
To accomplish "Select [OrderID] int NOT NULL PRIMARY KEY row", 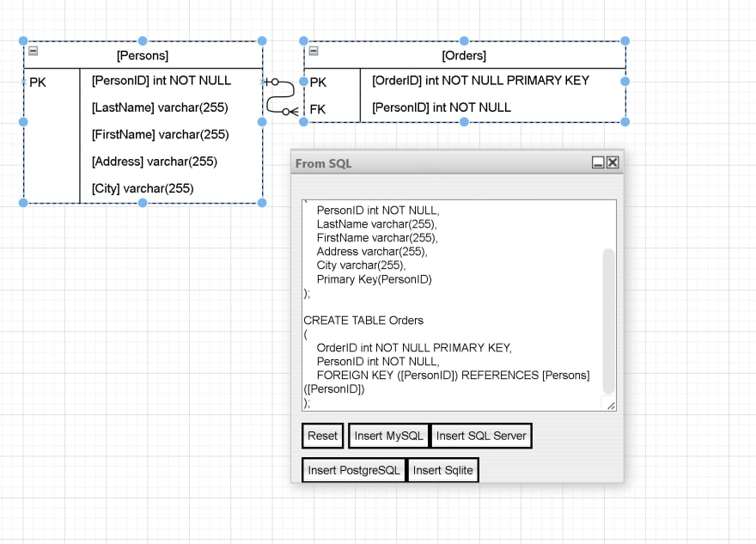I will 481,81.
